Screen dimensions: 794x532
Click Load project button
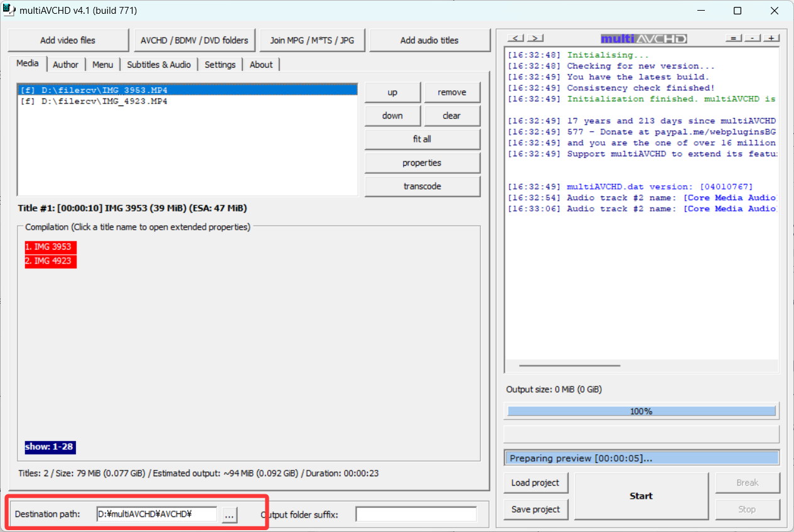535,482
